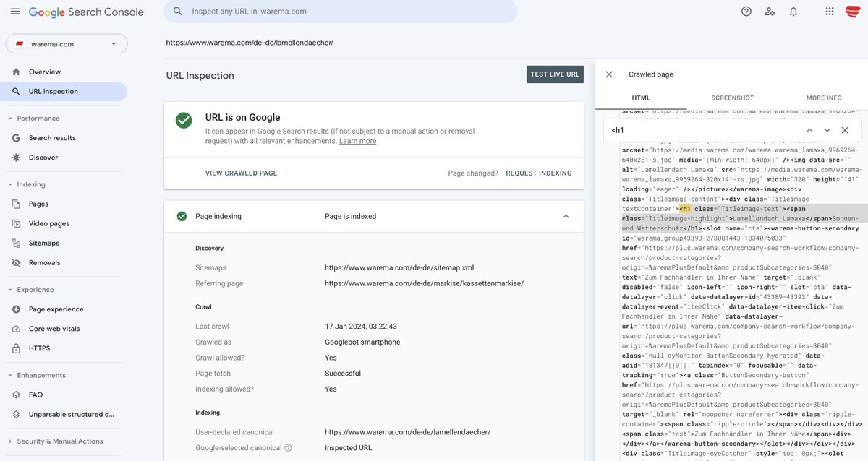The height and width of the screenshot is (461, 868).
Task: Click the search magnifier icon in URL bar
Action: 178,12
